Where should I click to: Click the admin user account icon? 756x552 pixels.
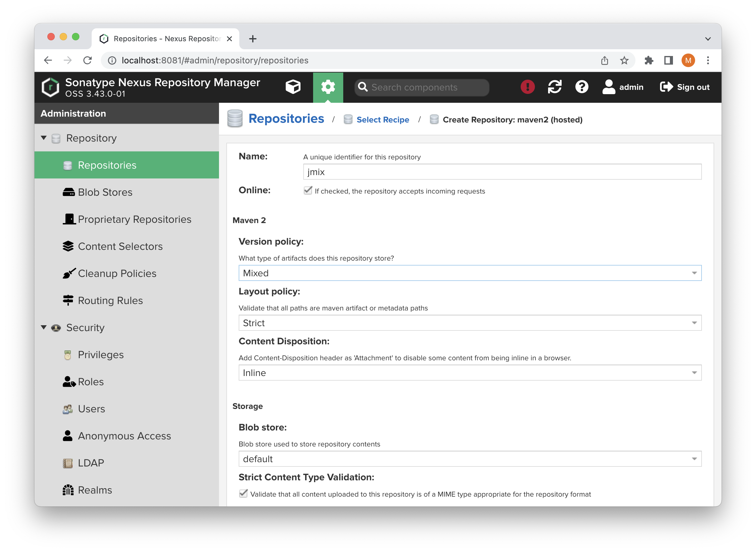tap(609, 87)
